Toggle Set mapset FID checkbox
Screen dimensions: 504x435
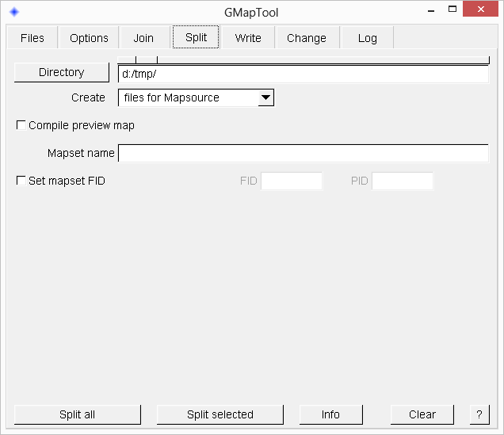click(x=21, y=181)
